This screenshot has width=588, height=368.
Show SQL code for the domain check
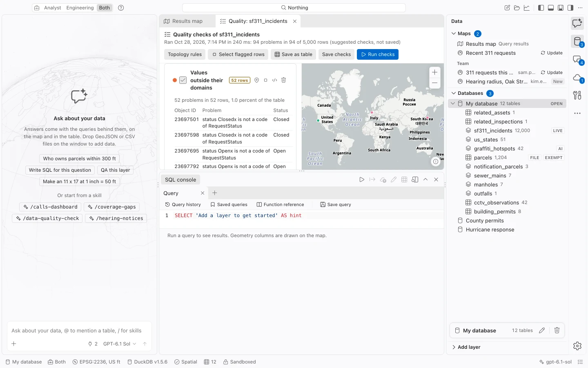point(275,80)
